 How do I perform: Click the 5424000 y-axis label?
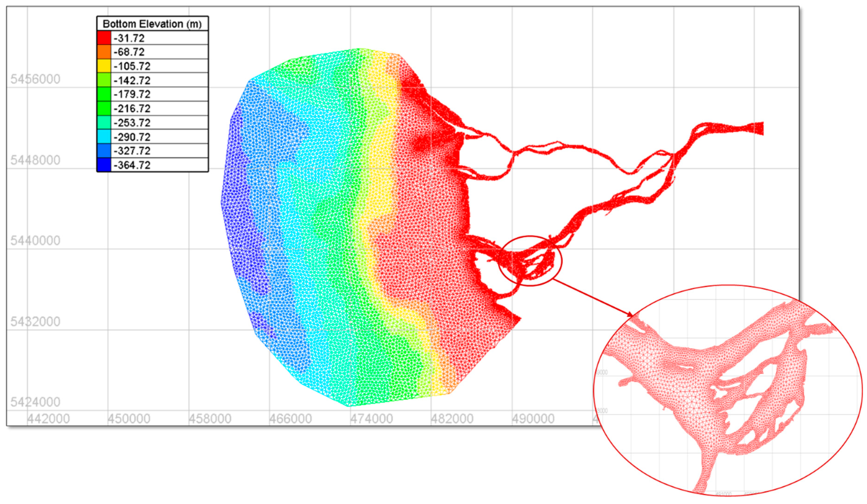(x=35, y=402)
